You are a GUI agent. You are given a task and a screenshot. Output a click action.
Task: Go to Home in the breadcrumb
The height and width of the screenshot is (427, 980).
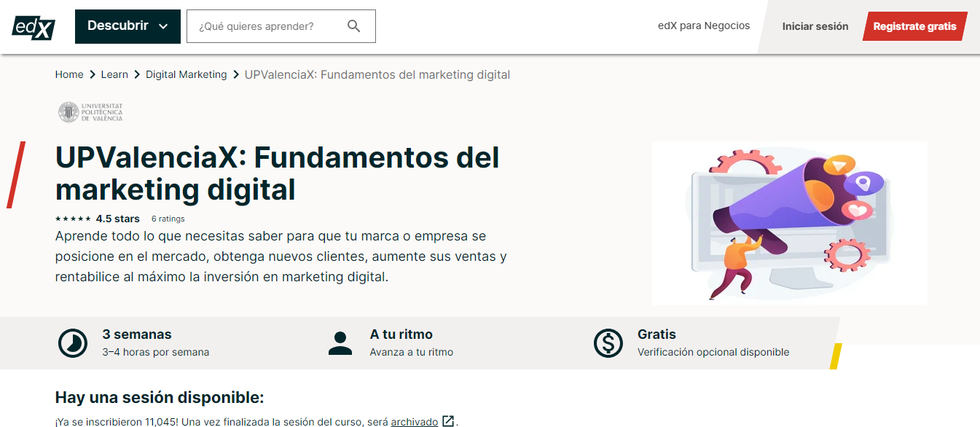pos(69,74)
